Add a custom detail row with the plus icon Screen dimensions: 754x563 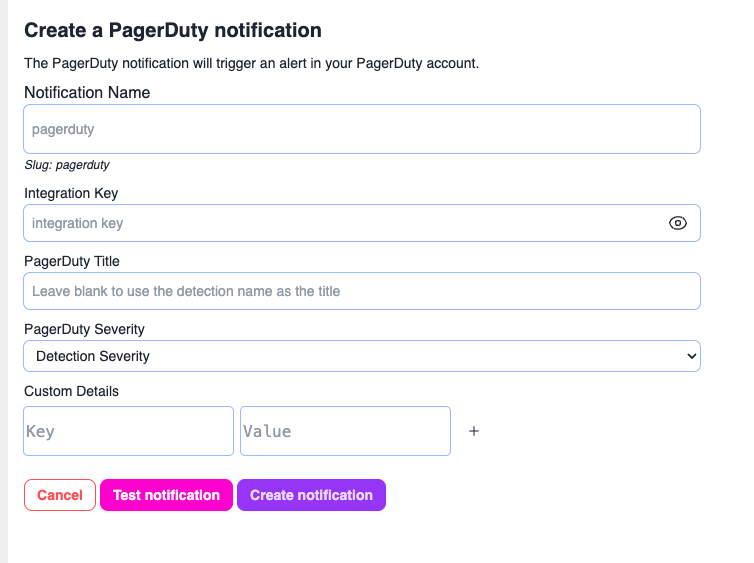(x=474, y=431)
